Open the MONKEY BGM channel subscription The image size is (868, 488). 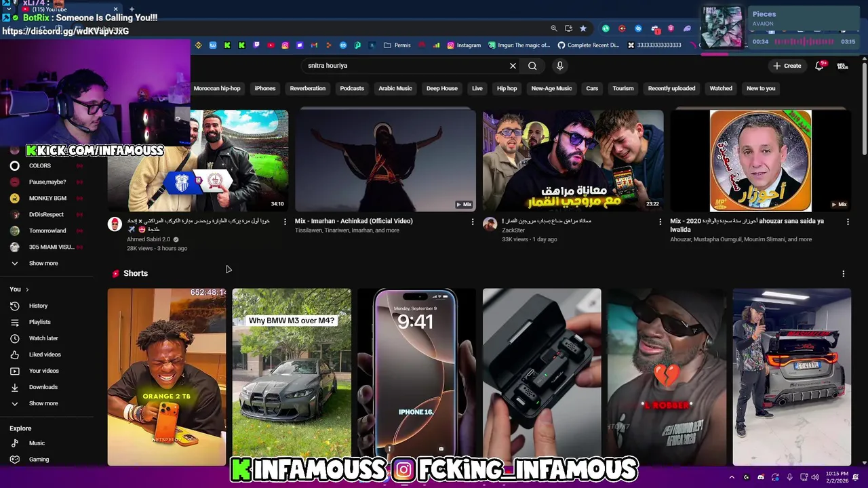[47, 198]
